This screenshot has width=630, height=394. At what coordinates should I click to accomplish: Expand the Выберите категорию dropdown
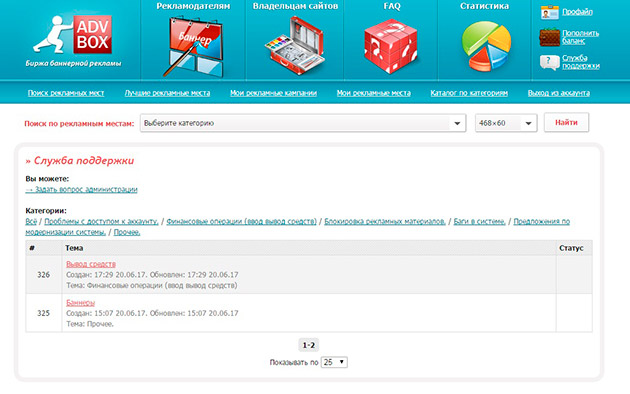pos(303,123)
